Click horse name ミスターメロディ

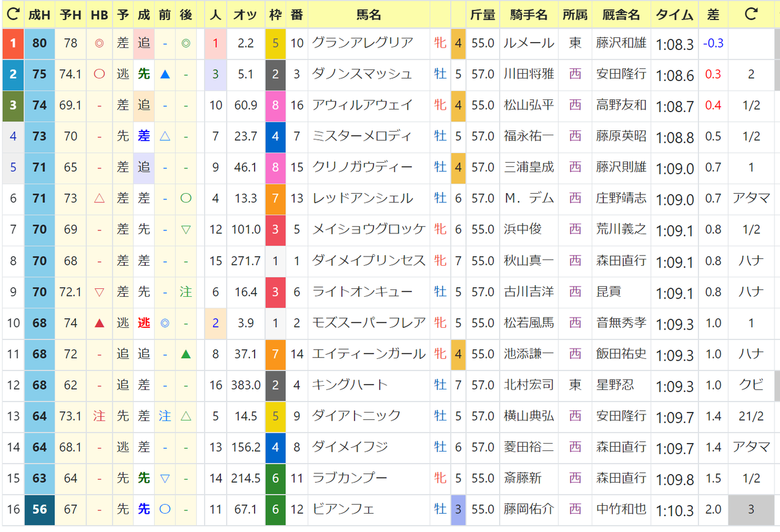362,136
